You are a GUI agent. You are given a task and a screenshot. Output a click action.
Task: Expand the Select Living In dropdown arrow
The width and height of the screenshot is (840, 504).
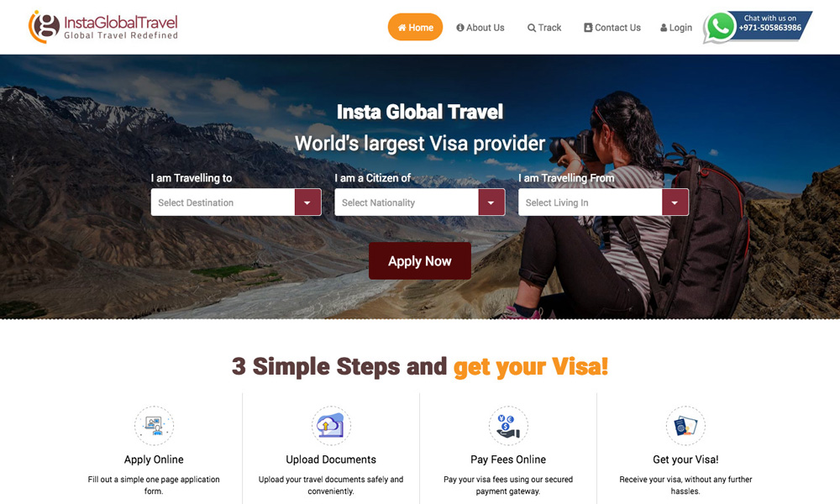[x=675, y=202]
